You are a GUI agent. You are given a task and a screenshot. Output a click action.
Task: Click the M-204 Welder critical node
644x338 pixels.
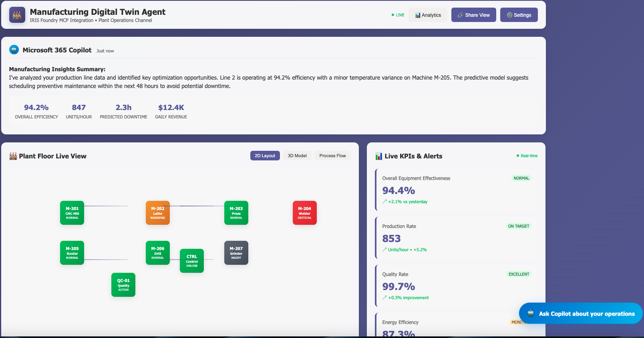[304, 213]
